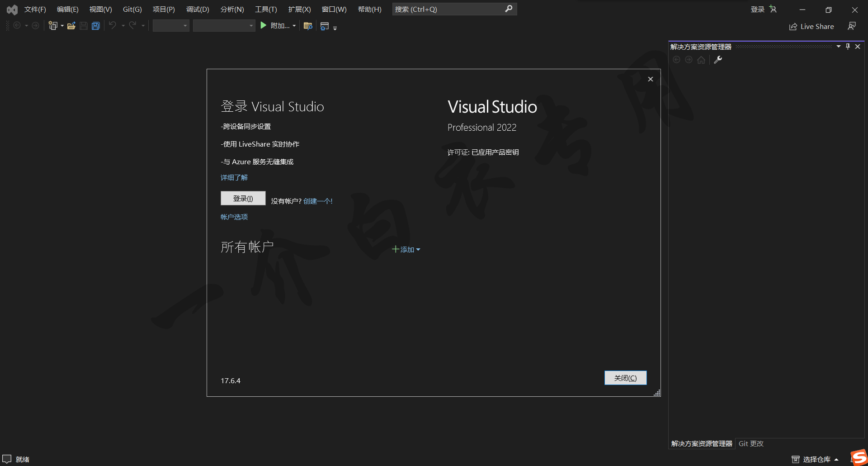The height and width of the screenshot is (466, 868).
Task: Pin the Solution Explorer panel
Action: tap(848, 47)
